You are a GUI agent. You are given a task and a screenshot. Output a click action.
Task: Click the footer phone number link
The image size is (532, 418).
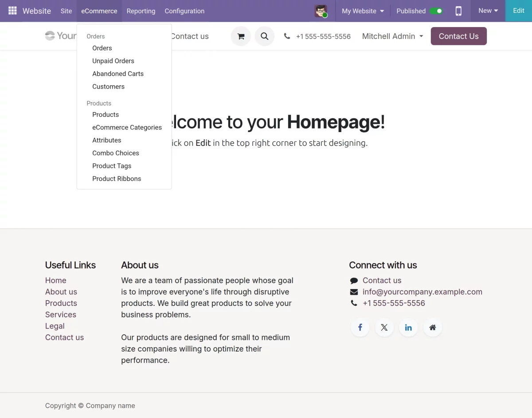[x=394, y=303]
